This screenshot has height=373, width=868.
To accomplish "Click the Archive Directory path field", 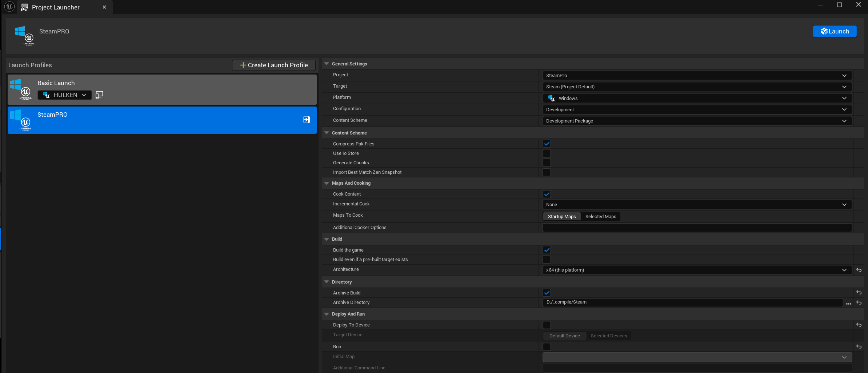I will tap(693, 302).
